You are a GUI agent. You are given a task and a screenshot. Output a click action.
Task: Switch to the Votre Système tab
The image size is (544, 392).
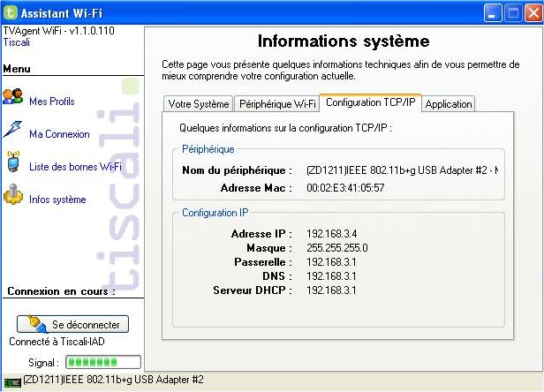[x=199, y=104]
